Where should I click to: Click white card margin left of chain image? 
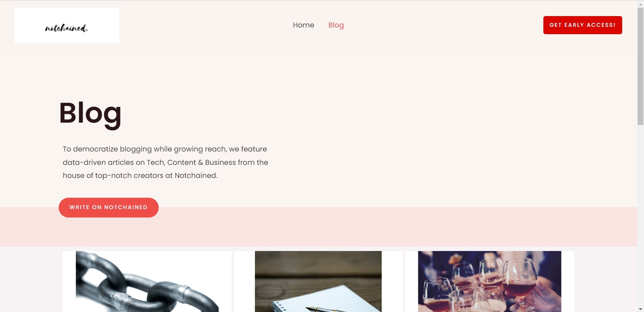pyautogui.click(x=69, y=282)
